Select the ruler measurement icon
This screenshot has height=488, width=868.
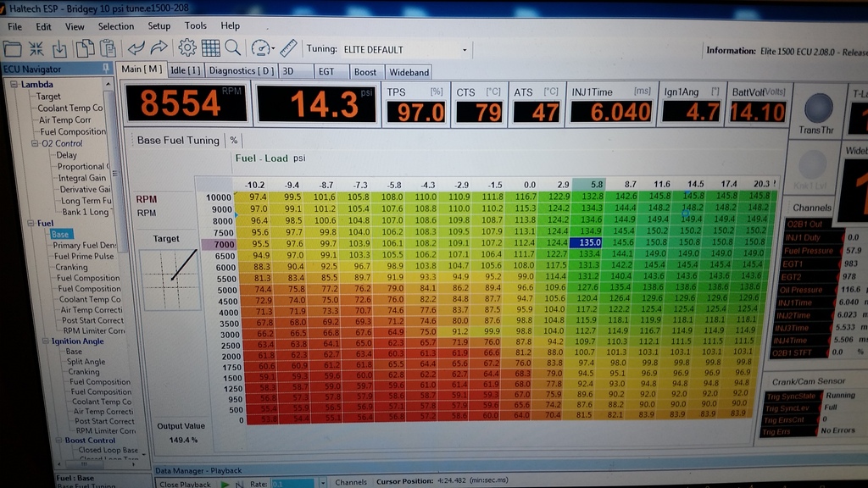click(288, 48)
